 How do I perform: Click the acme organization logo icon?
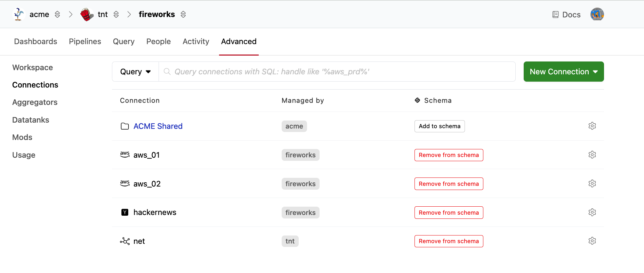pyautogui.click(x=19, y=14)
